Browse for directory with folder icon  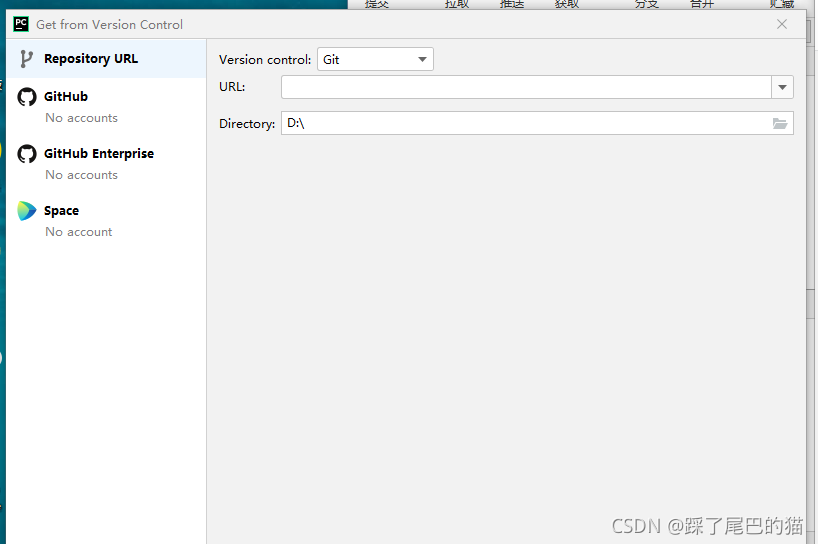779,124
